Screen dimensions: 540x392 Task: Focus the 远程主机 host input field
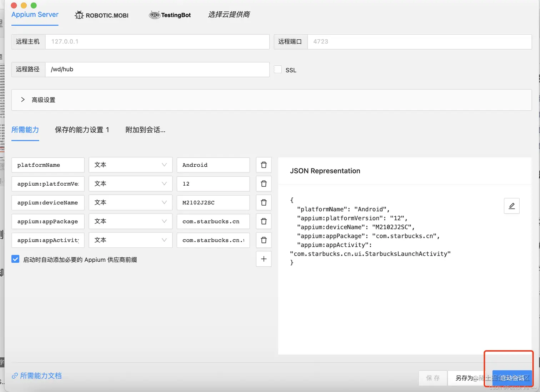click(157, 42)
